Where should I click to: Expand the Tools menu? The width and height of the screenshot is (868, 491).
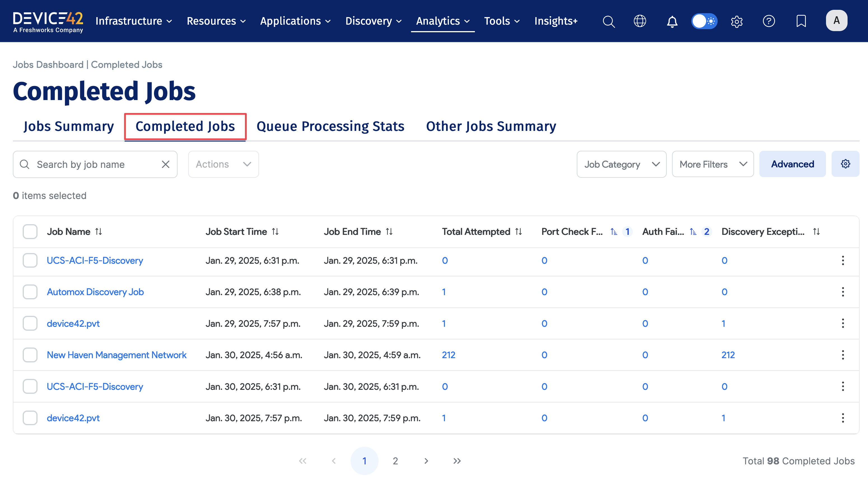pos(502,21)
